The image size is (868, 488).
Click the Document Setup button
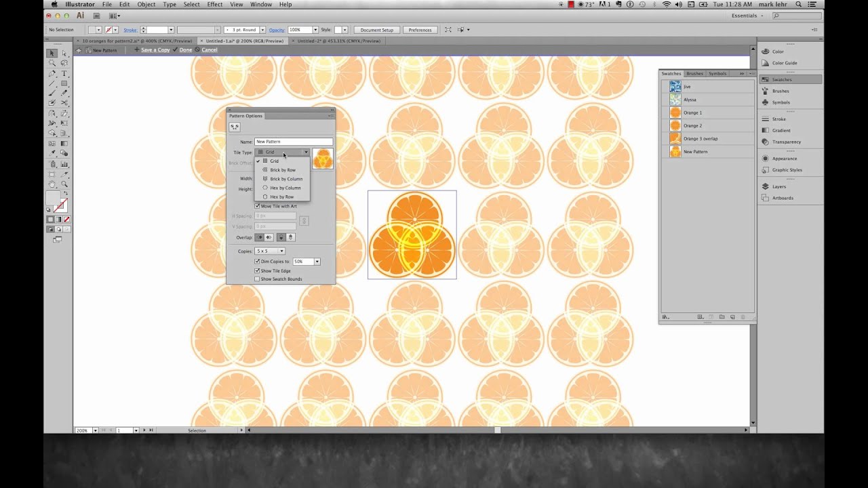377,30
